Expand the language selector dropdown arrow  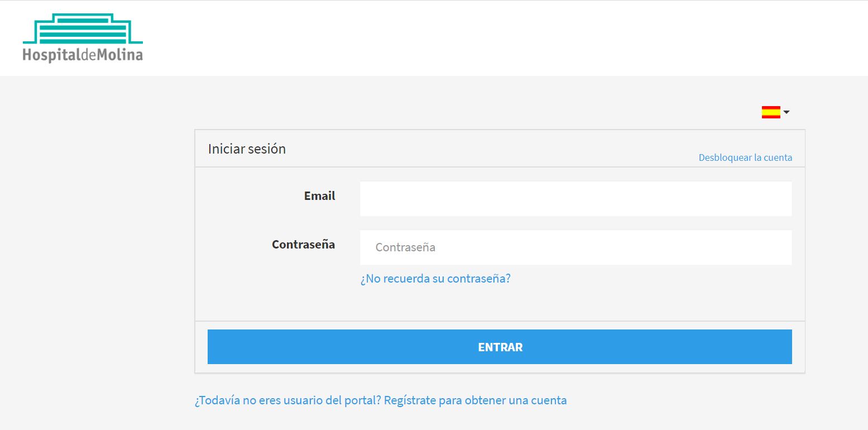787,112
